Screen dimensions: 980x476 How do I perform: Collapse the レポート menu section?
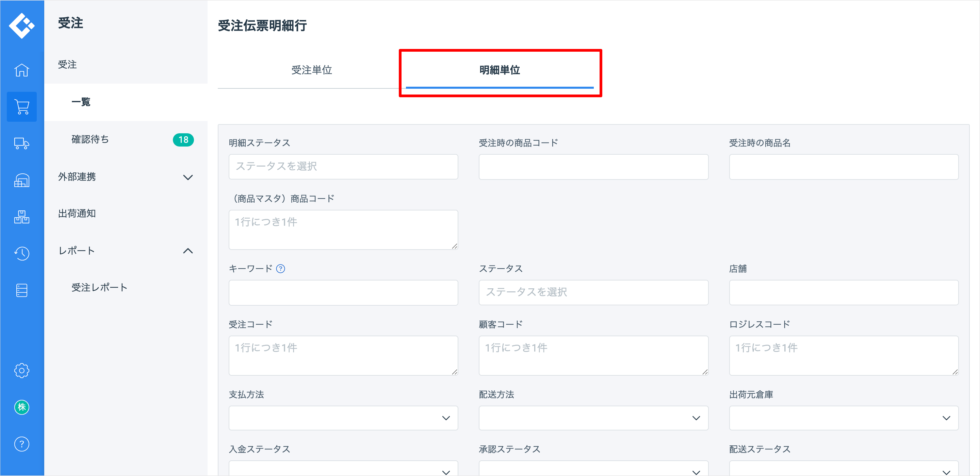[126, 251]
